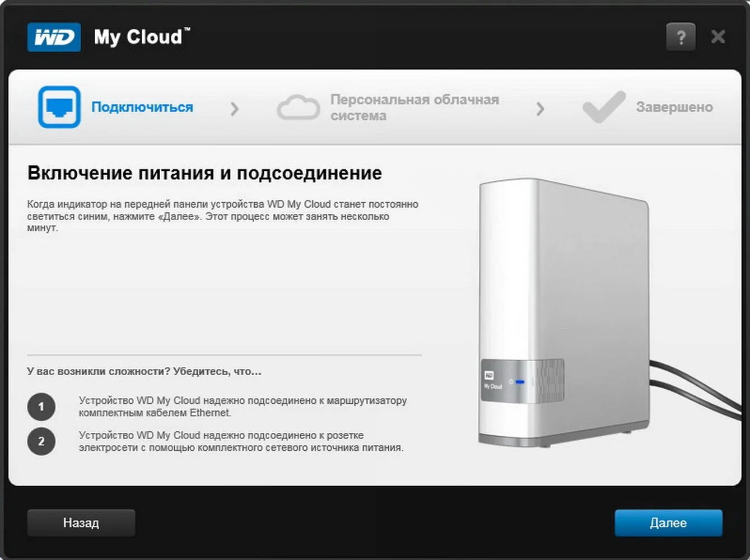Go back with the Назад button
Screen dimensions: 750x560
pyautogui.click(x=81, y=523)
